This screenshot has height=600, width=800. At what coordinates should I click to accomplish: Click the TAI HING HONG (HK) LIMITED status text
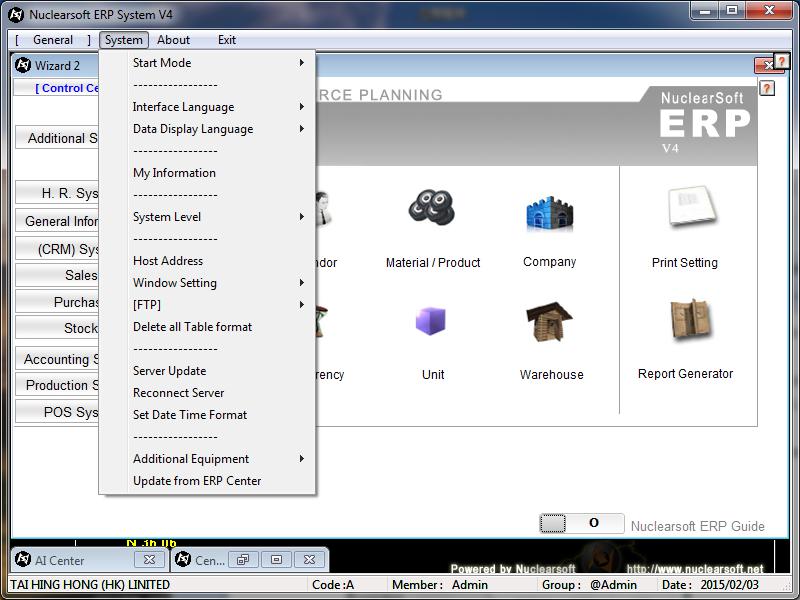(90, 585)
